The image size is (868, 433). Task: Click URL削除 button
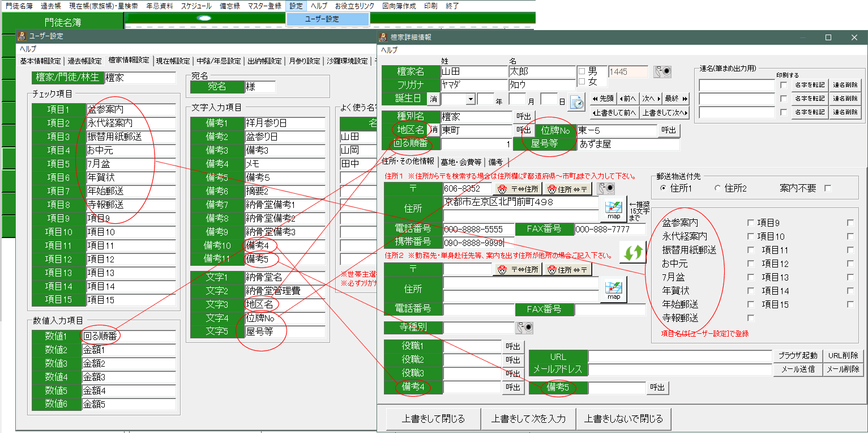pos(843,356)
